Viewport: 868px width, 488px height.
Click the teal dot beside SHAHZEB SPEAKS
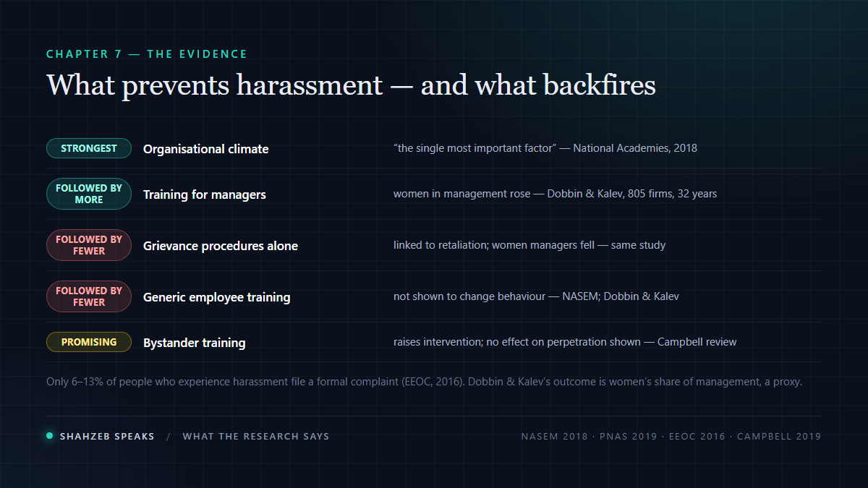coord(50,436)
